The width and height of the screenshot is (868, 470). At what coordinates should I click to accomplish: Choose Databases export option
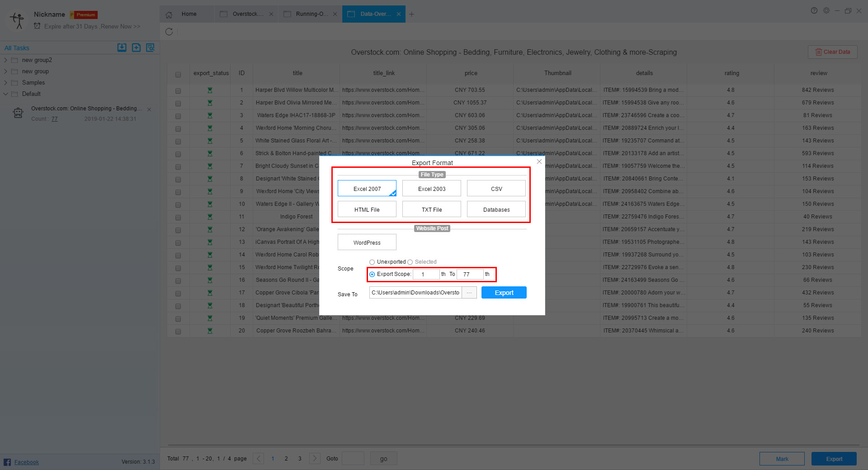click(x=496, y=209)
